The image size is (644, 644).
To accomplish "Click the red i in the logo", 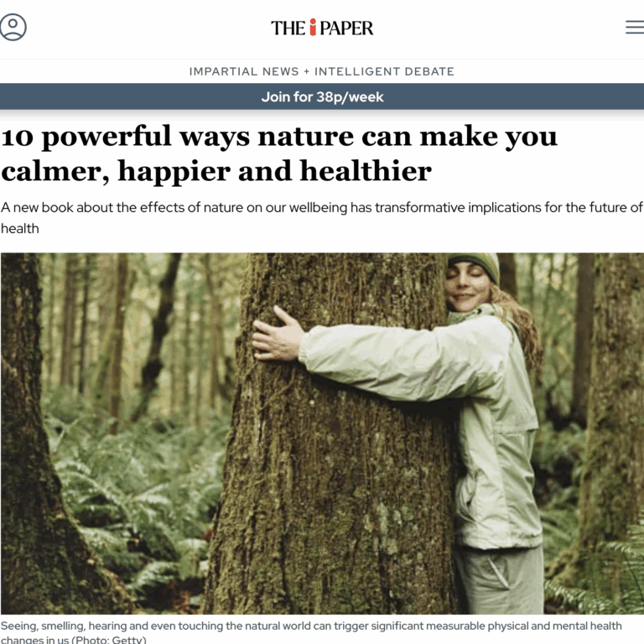I will [313, 27].
